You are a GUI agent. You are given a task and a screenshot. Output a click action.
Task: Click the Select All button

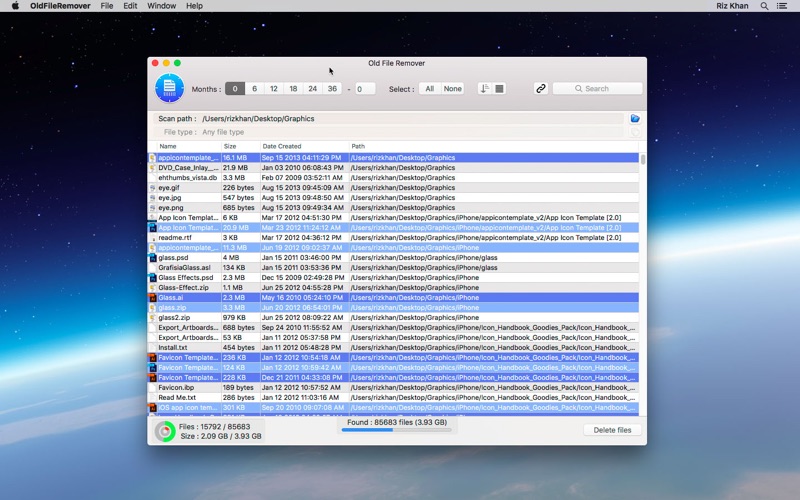430,89
